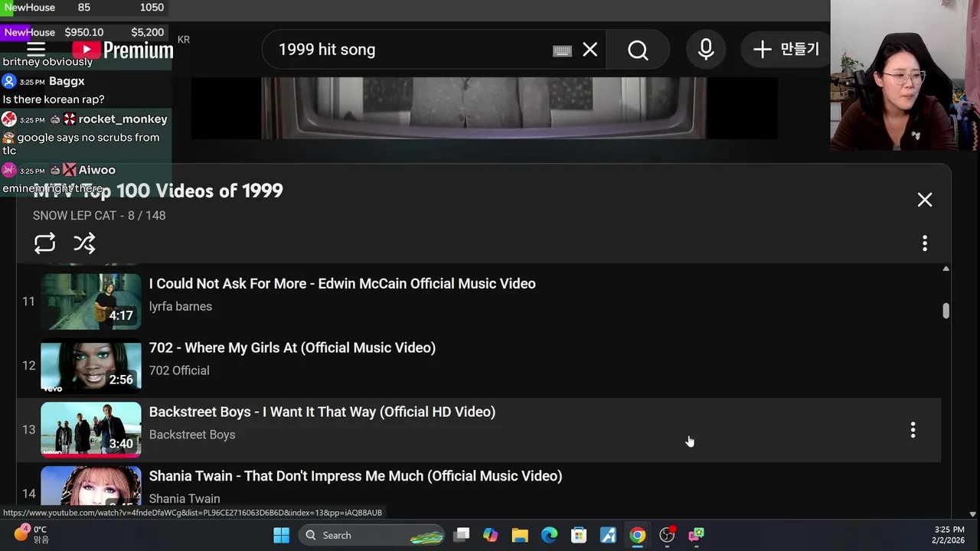Click channel name lyrfa barnes

(x=181, y=306)
